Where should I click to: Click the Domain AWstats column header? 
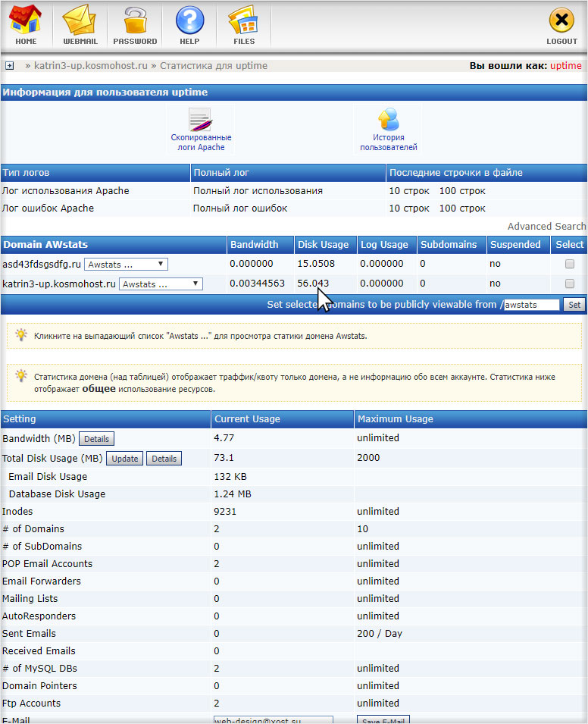[45, 245]
